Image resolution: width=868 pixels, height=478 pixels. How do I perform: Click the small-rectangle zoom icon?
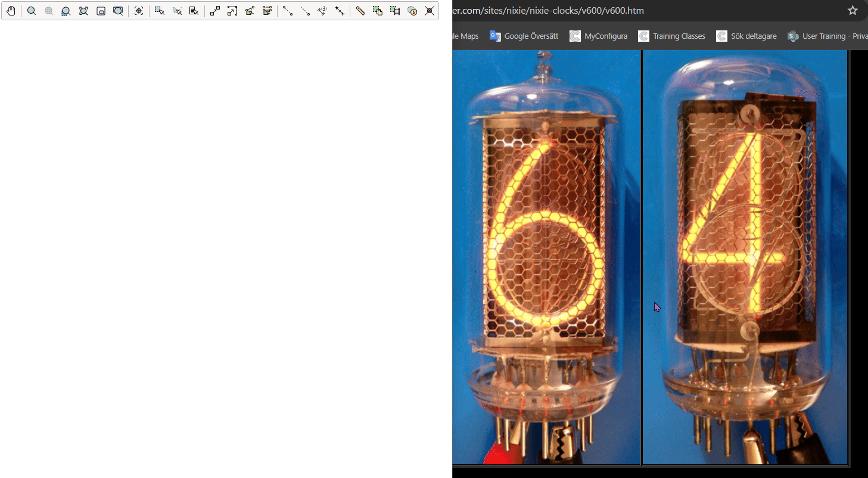point(101,11)
